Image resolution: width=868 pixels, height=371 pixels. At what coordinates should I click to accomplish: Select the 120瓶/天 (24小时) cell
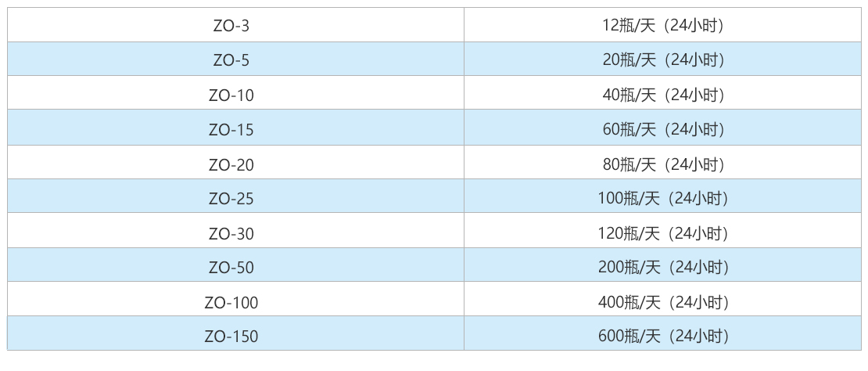(x=662, y=233)
